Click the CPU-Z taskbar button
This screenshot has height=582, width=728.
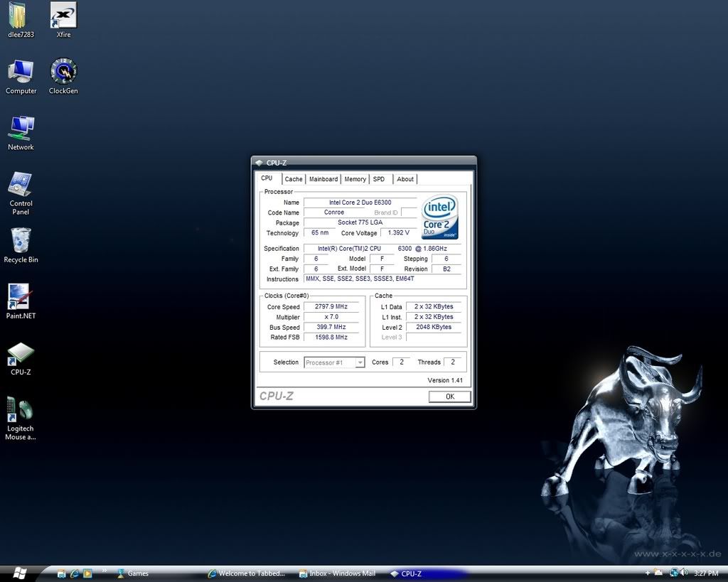(429, 573)
